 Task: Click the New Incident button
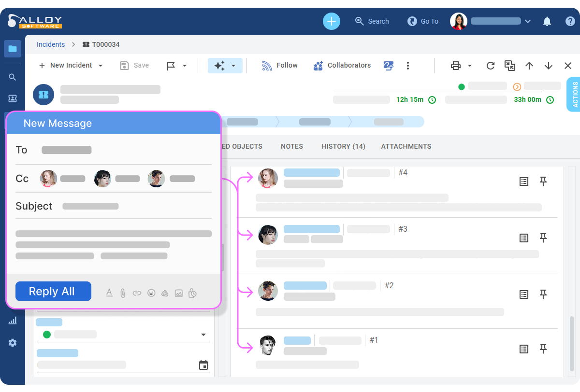point(65,66)
